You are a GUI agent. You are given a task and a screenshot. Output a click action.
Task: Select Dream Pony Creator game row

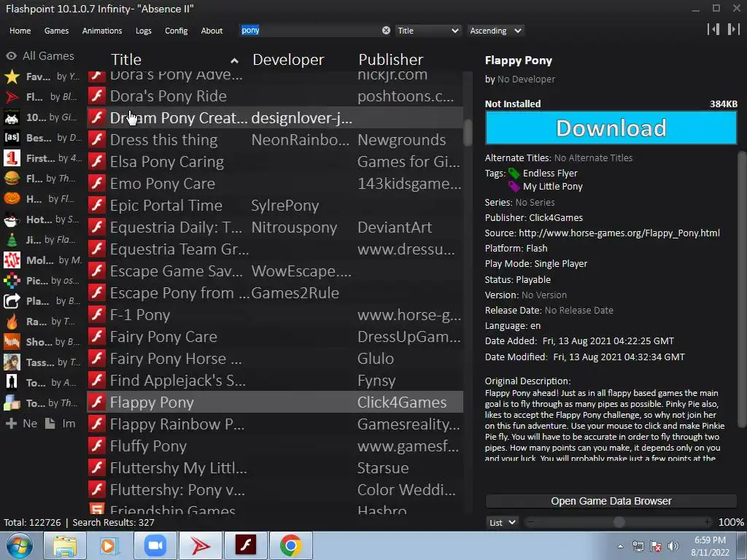point(275,118)
